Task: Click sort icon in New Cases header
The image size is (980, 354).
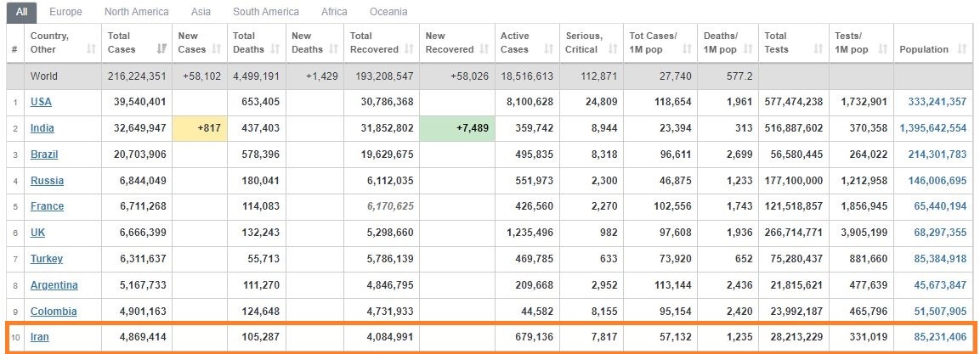Action: pos(217,49)
